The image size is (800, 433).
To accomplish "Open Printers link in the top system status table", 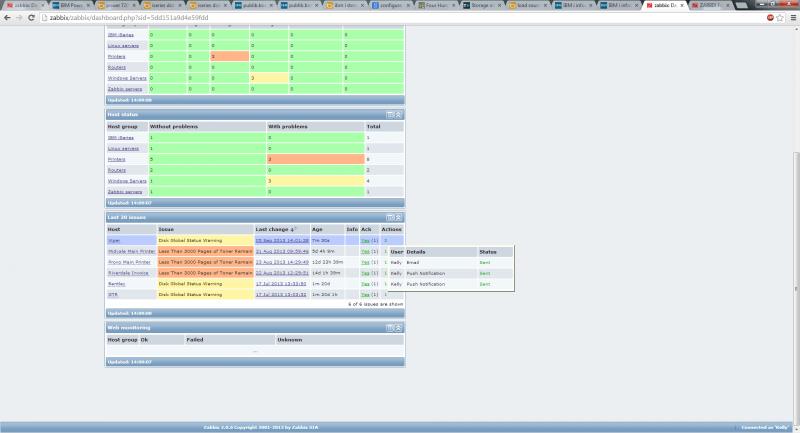I will click(x=116, y=57).
